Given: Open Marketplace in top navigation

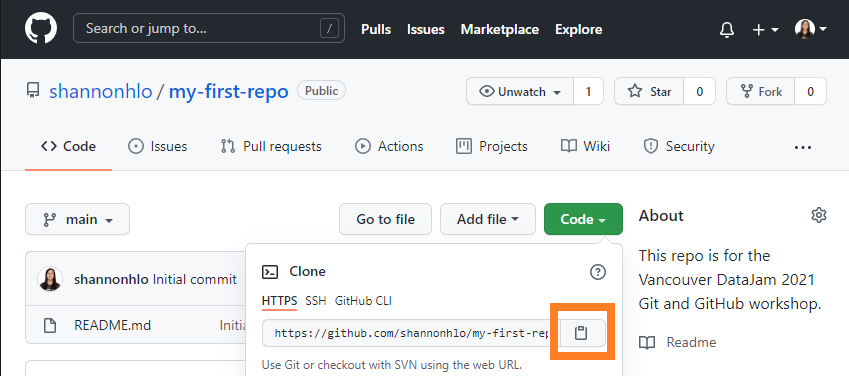Looking at the screenshot, I should (499, 29).
